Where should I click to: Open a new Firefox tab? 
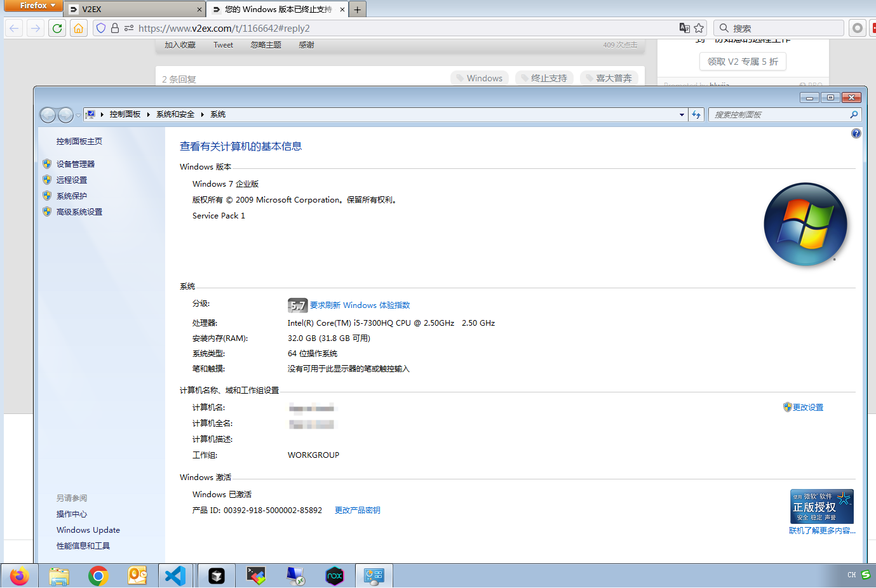pos(357,10)
